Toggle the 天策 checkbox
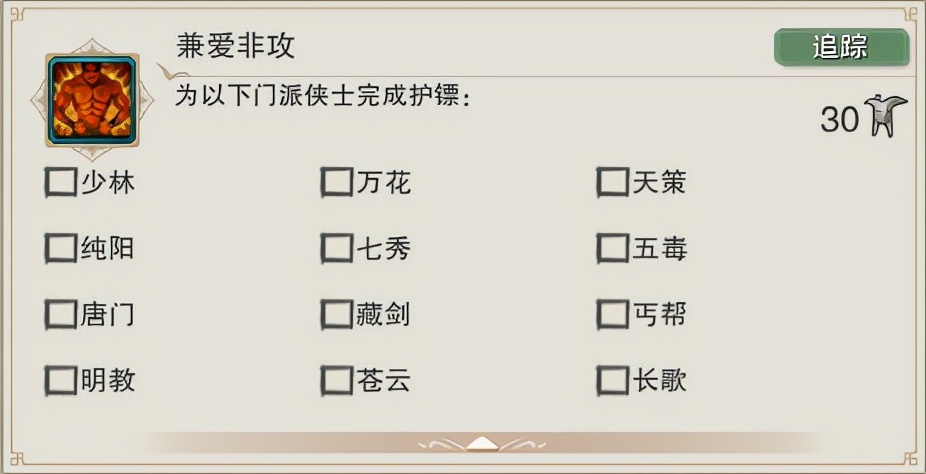The height and width of the screenshot is (474, 926). pyautogui.click(x=612, y=182)
